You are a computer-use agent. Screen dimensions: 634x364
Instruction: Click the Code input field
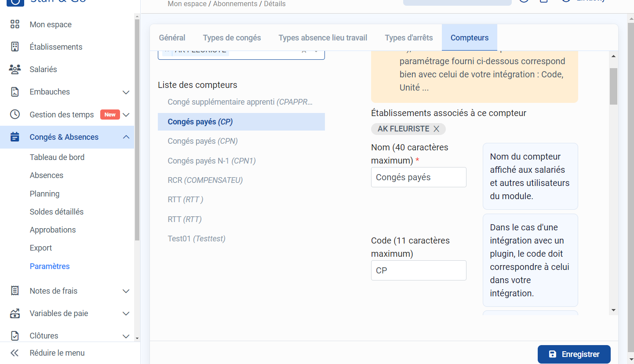pyautogui.click(x=419, y=270)
